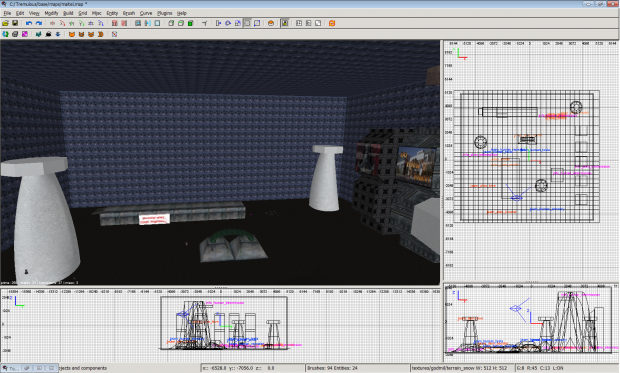Click the blue split-view toolbar icon

(147, 23)
